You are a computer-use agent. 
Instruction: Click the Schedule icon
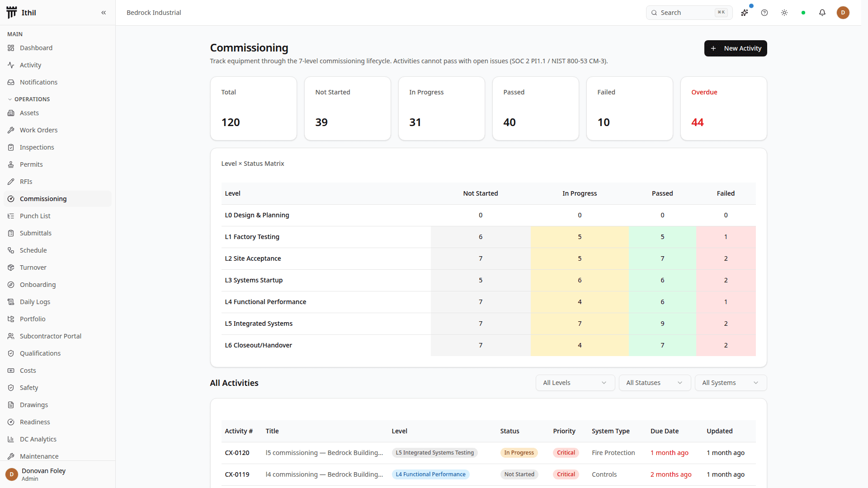pyautogui.click(x=11, y=250)
